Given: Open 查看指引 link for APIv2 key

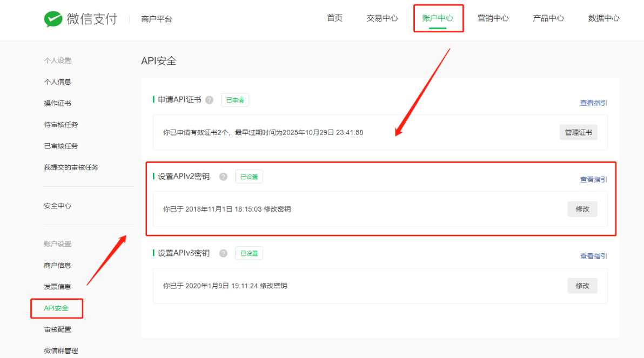Looking at the screenshot, I should (x=593, y=179).
